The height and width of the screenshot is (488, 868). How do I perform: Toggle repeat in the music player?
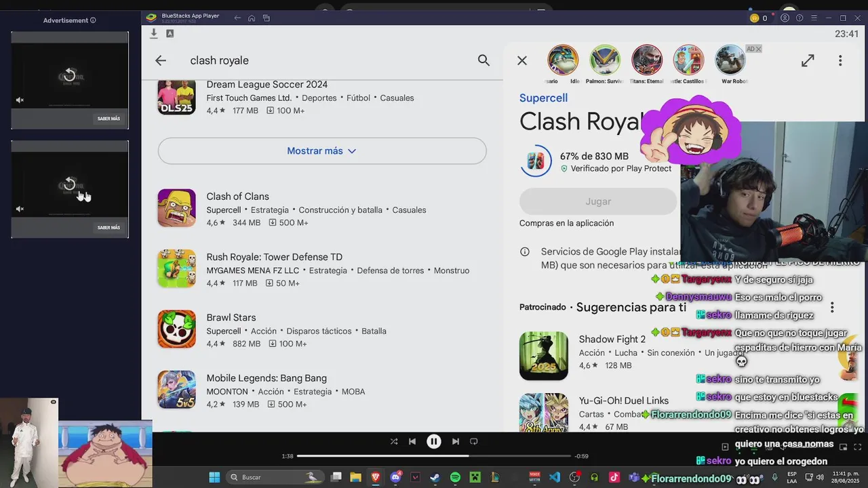point(474,441)
